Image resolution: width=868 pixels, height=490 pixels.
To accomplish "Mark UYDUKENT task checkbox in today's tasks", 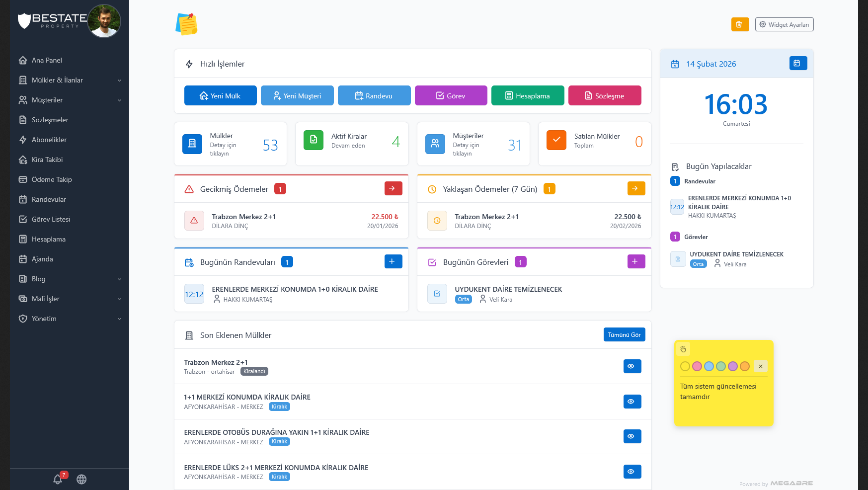I will point(437,294).
